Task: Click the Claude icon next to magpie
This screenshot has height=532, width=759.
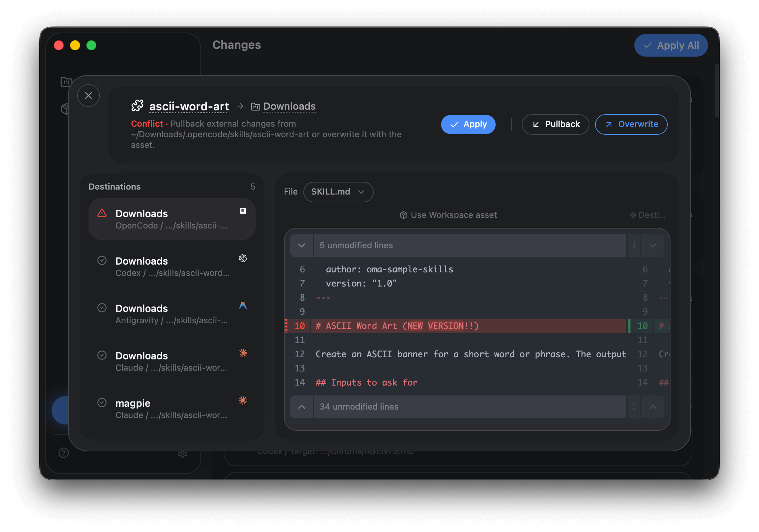Action: (243, 400)
